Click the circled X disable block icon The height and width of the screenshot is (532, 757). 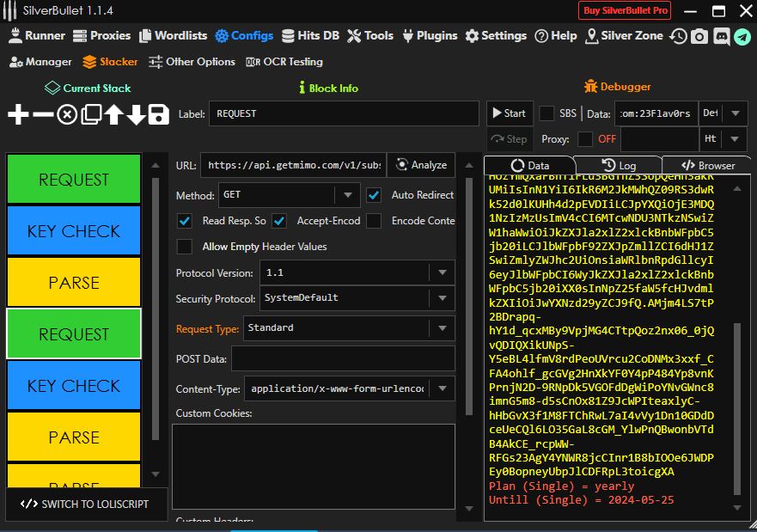[x=66, y=115]
